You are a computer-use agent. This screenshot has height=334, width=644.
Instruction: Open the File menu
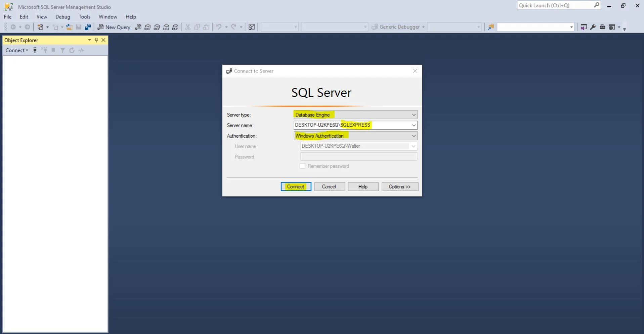coord(8,17)
